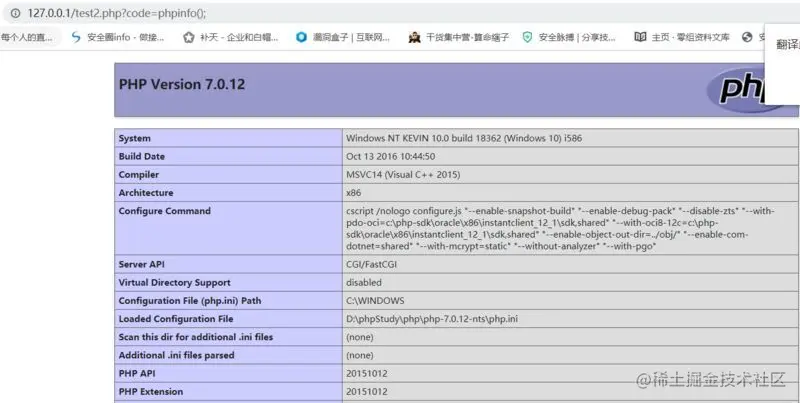Image resolution: width=800 pixels, height=403 pixels.
Task: Open the 安全圈info bookmark
Action: click(118, 37)
